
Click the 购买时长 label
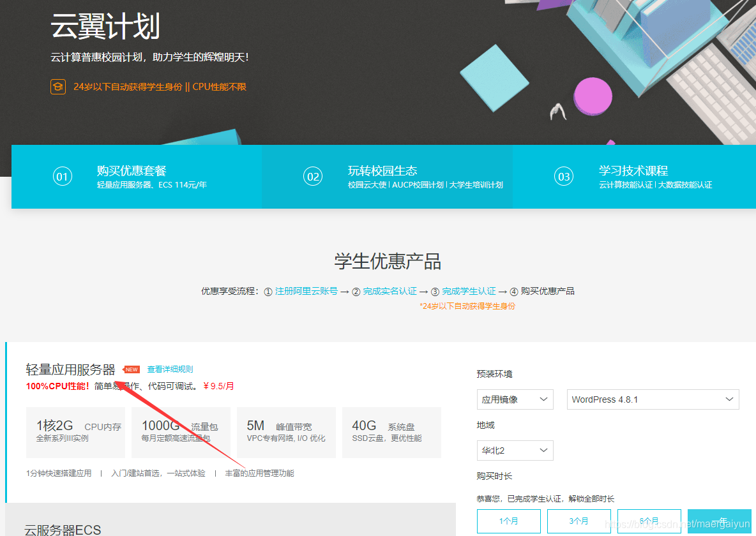point(494,476)
